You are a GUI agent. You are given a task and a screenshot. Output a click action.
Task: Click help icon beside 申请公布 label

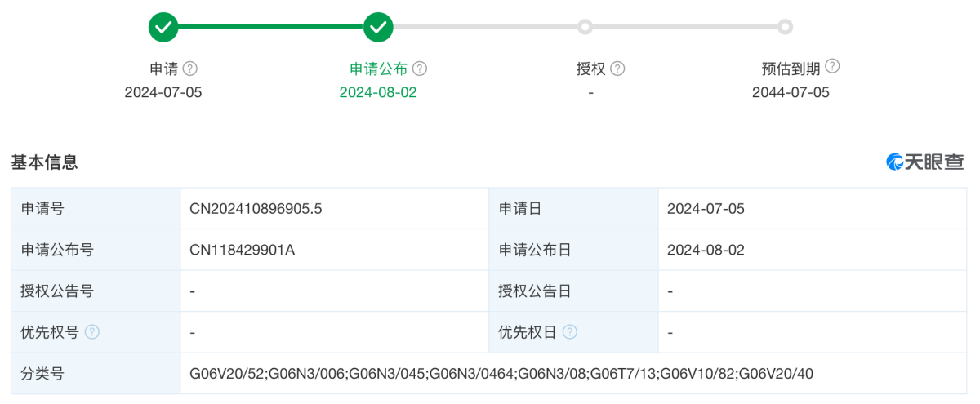420,69
